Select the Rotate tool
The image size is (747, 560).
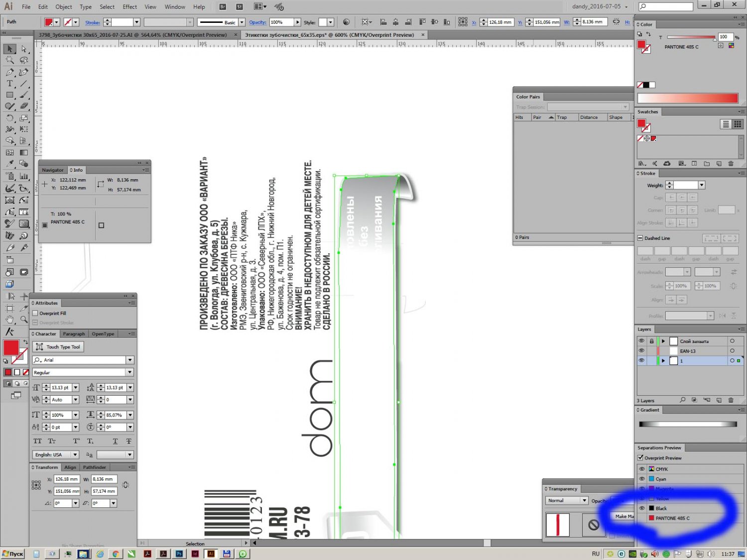(9, 118)
